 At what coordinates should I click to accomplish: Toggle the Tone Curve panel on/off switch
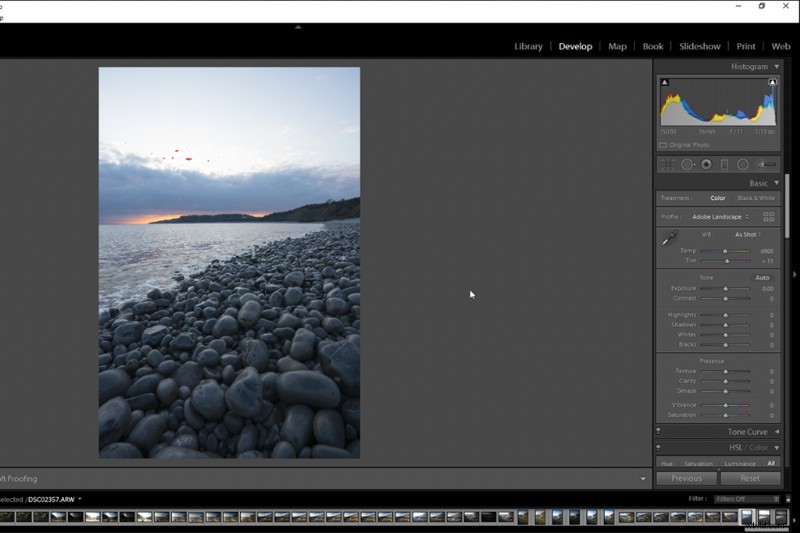click(x=658, y=432)
